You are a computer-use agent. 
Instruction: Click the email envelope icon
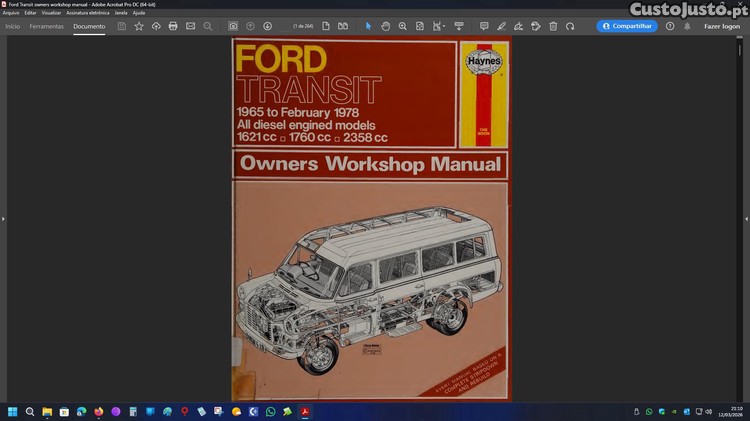190,26
